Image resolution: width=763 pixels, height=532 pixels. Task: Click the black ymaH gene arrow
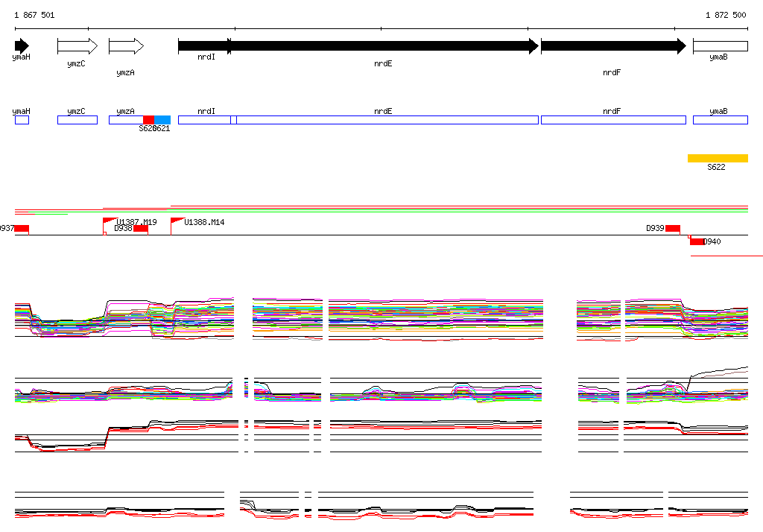point(22,46)
